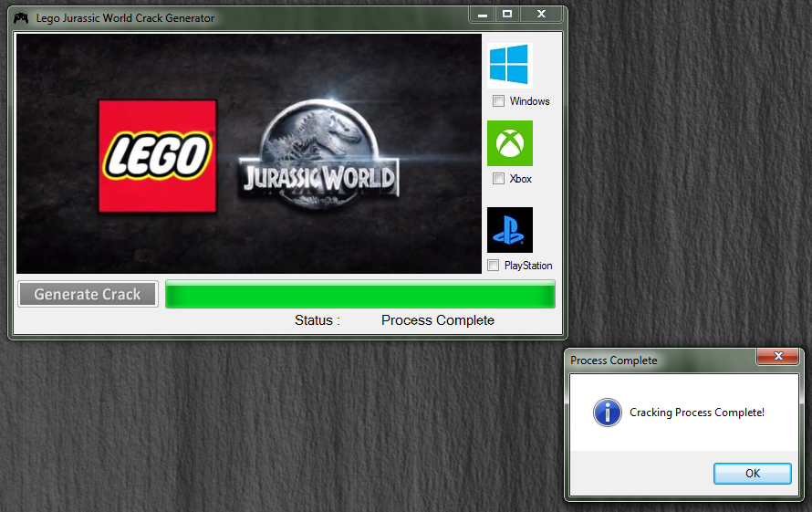Confirm the dialog with OK
Image resolution: width=812 pixels, height=512 pixels.
753,474
